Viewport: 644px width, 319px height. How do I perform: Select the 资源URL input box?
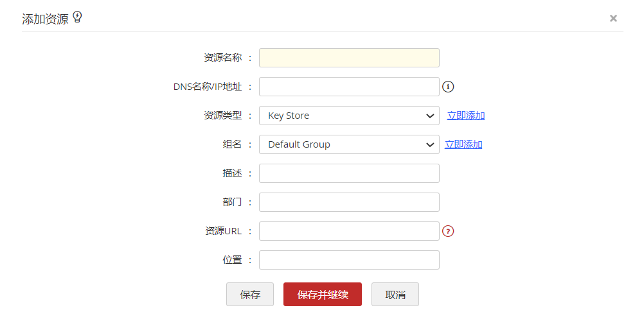pyautogui.click(x=349, y=231)
